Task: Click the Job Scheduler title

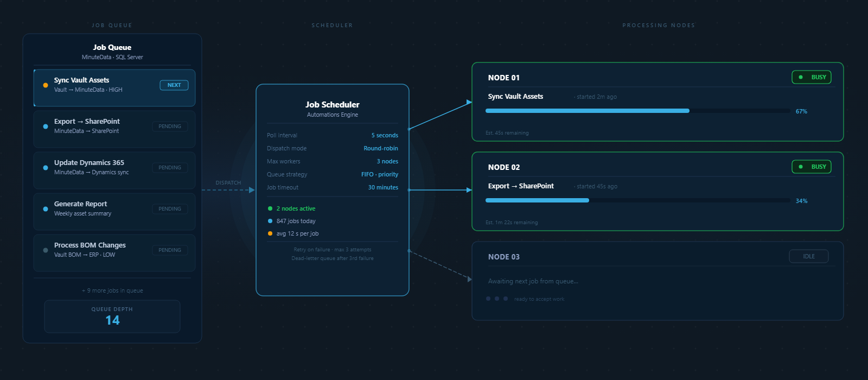Action: coord(333,104)
